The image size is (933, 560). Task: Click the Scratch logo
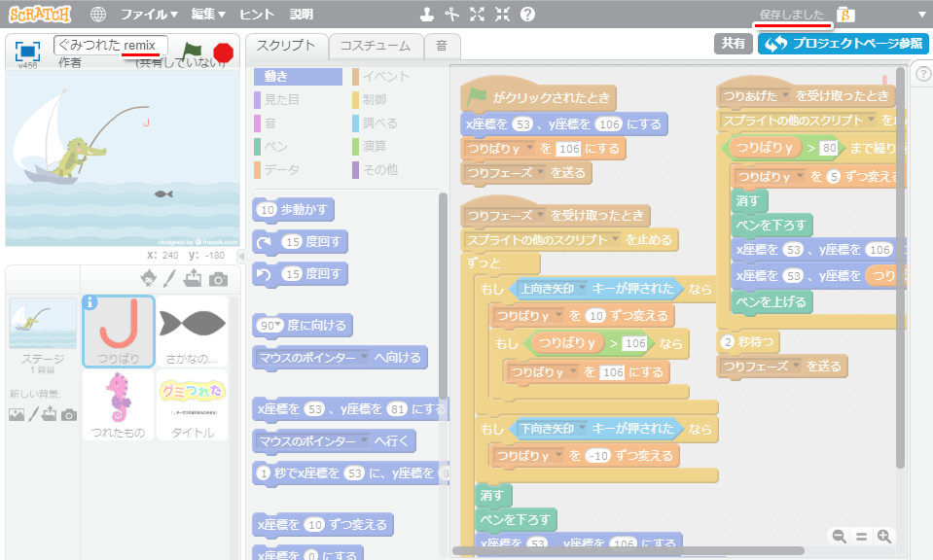click(40, 15)
